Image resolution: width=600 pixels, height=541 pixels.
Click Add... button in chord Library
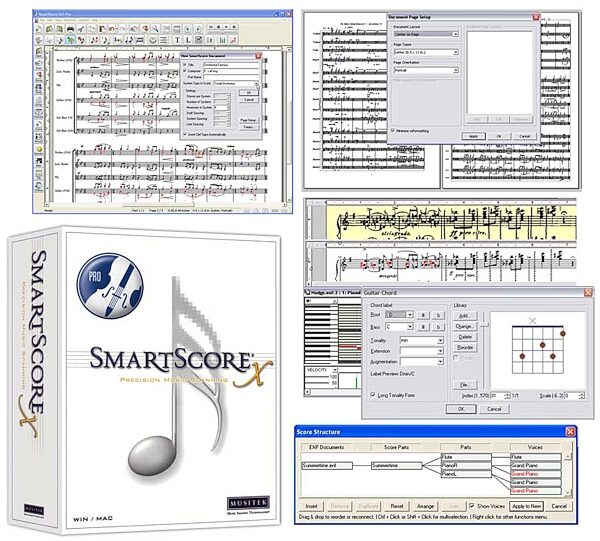(x=464, y=316)
